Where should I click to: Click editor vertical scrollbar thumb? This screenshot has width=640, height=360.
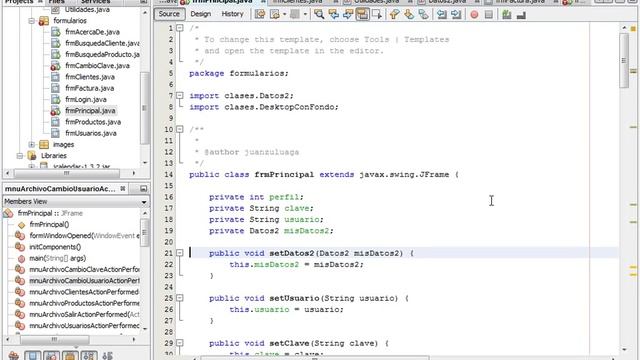click(x=624, y=60)
